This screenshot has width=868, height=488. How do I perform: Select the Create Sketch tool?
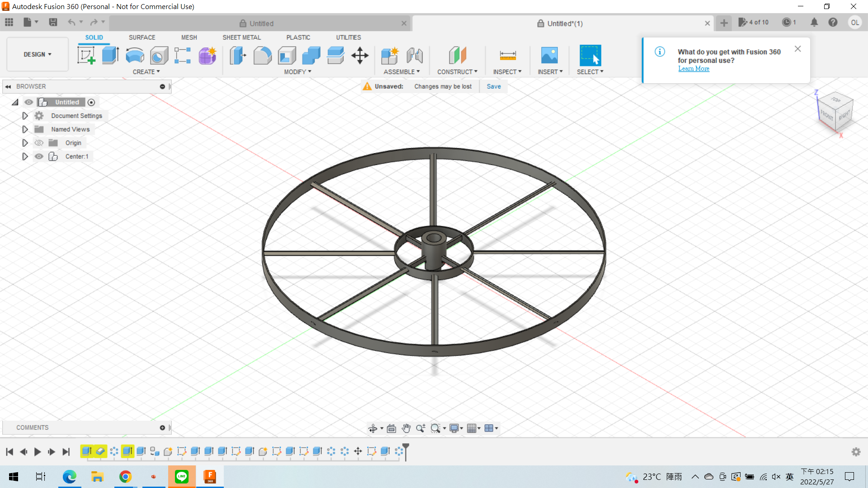(x=86, y=56)
